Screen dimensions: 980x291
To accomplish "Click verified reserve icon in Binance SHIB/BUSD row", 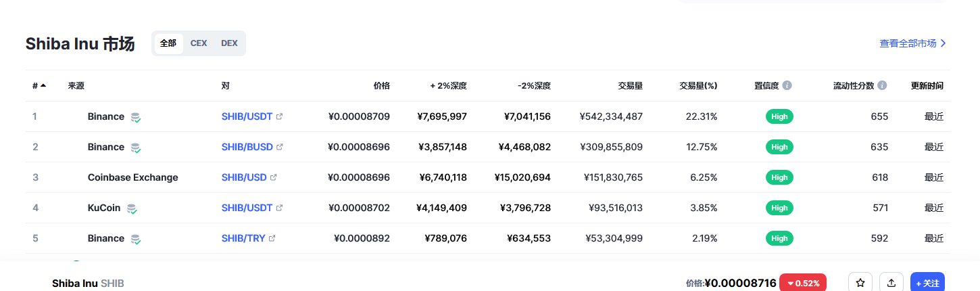I will [x=136, y=148].
